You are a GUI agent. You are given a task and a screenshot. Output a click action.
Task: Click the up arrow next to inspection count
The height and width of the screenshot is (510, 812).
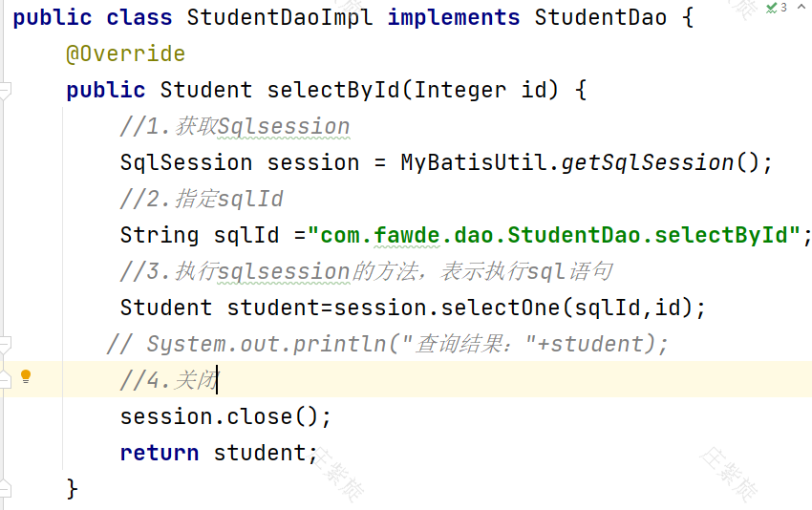point(801,7)
